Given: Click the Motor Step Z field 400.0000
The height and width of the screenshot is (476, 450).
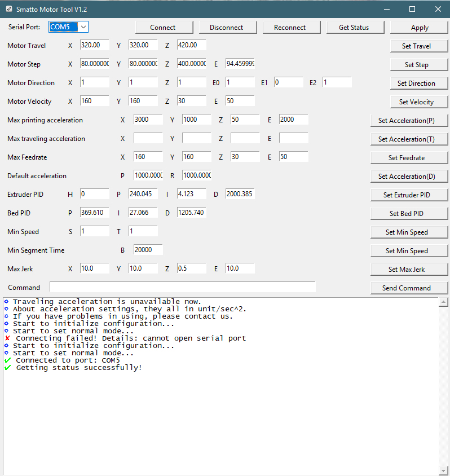Looking at the screenshot, I should tap(192, 64).
